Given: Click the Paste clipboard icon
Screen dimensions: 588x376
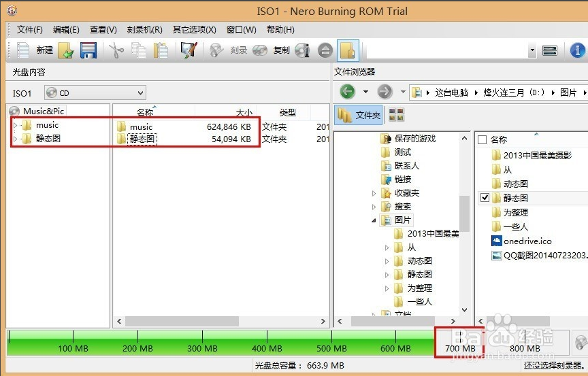Looking at the screenshot, I should click(161, 50).
